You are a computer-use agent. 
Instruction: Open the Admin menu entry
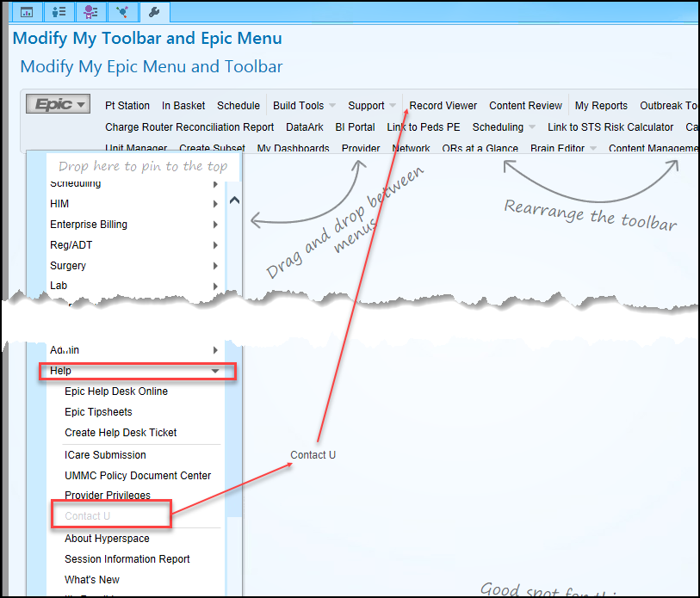coord(135,350)
